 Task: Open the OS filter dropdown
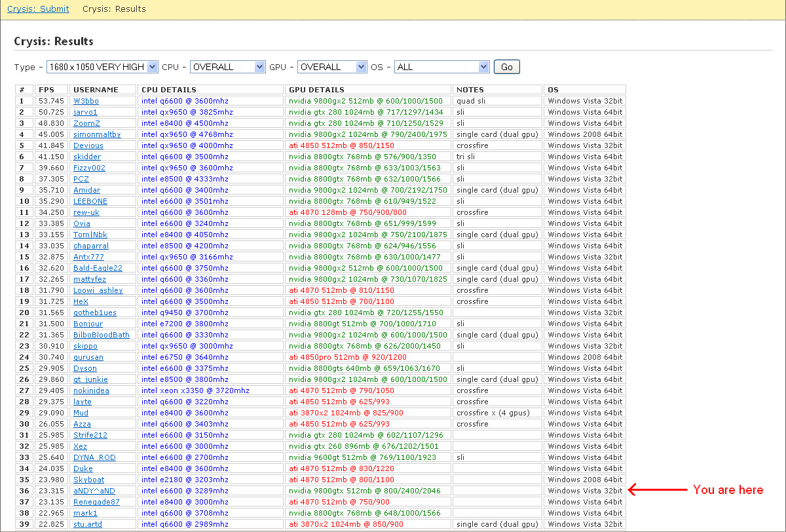click(x=442, y=67)
